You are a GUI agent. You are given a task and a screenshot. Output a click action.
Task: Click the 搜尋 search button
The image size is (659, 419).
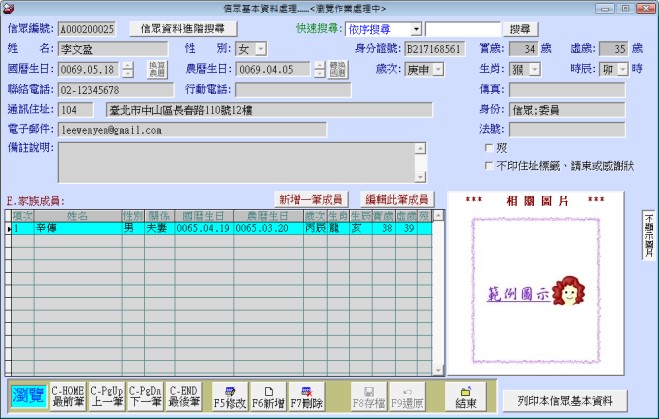pos(520,29)
